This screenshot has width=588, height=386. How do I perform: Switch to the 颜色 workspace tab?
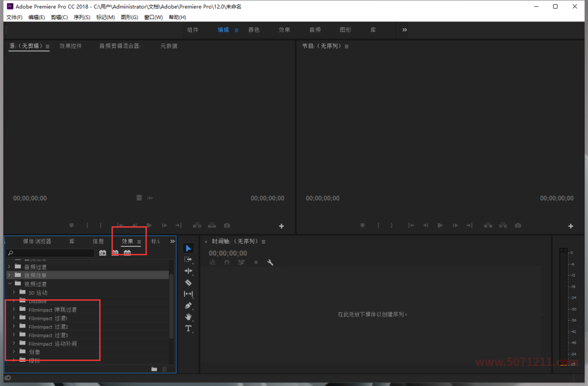[254, 29]
